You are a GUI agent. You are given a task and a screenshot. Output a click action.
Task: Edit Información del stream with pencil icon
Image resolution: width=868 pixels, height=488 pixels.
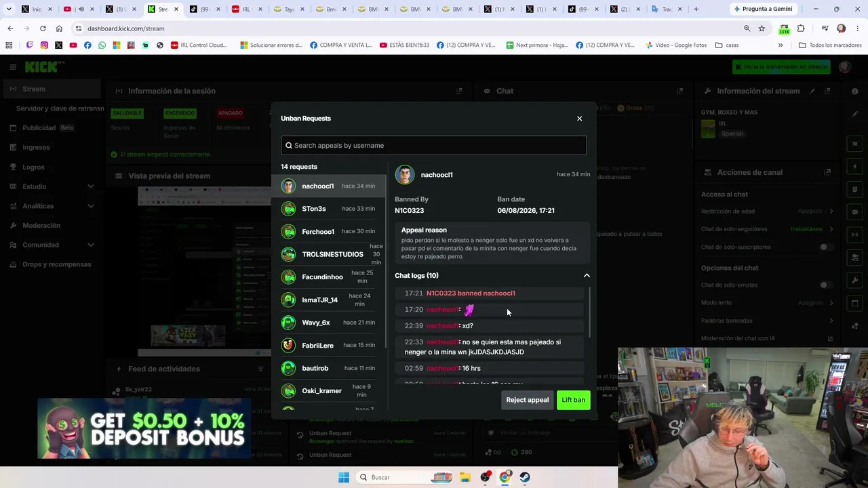tap(812, 91)
